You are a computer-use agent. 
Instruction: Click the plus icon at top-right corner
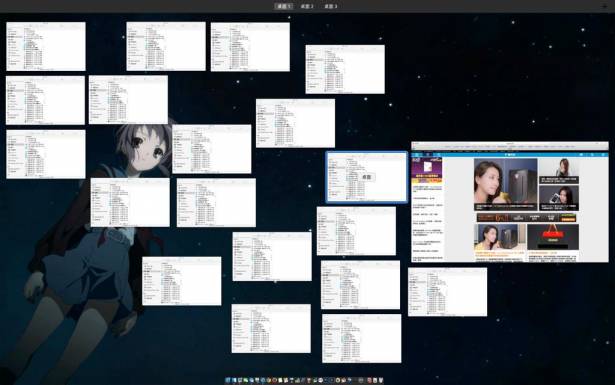pos(604,6)
